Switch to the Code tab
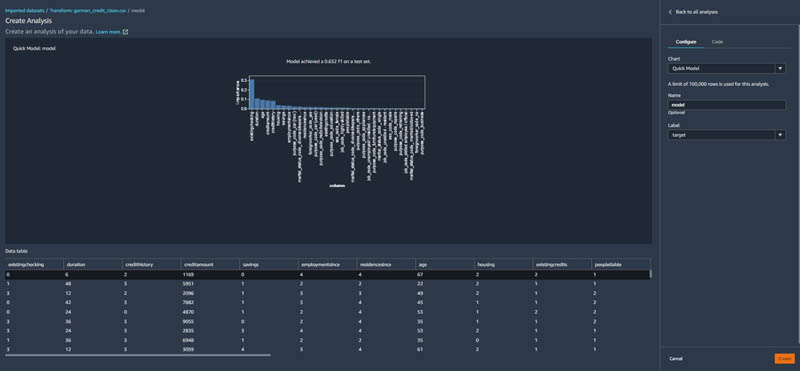 (x=717, y=42)
